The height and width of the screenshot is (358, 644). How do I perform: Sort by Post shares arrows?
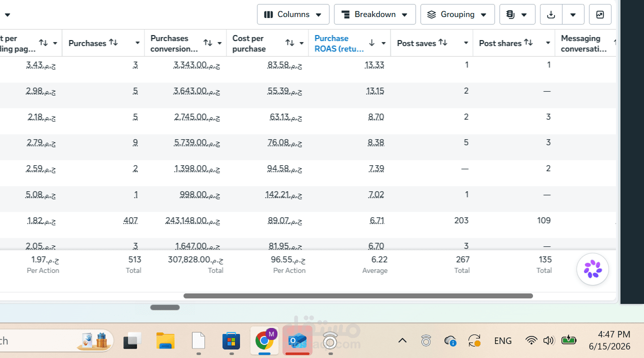pyautogui.click(x=528, y=43)
